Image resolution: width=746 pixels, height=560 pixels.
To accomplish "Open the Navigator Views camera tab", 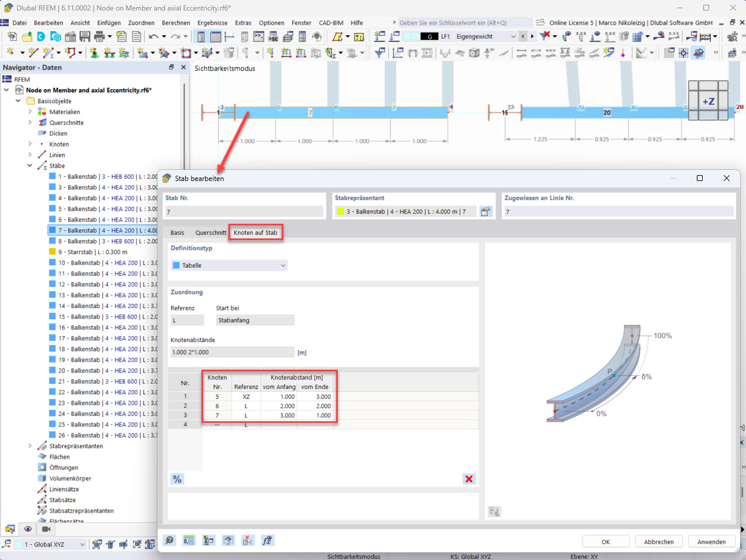I will click(x=46, y=529).
